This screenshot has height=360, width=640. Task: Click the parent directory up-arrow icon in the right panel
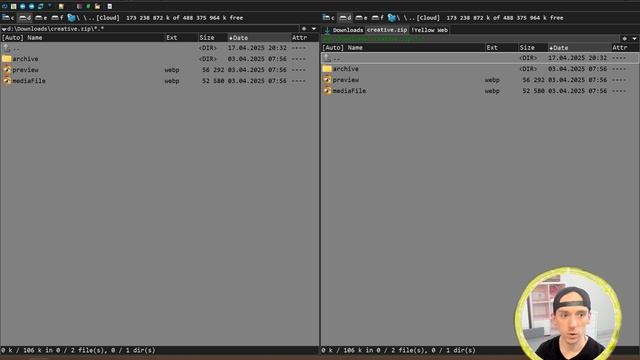click(327, 58)
